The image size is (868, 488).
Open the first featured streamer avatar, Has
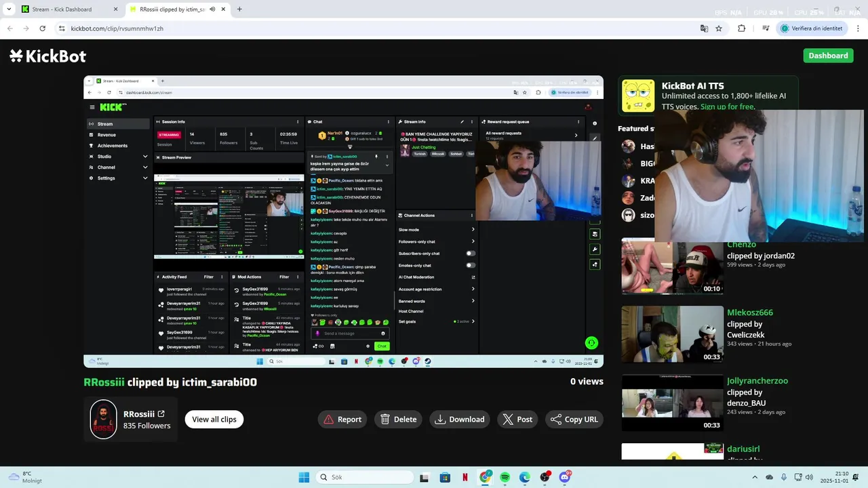click(x=629, y=146)
